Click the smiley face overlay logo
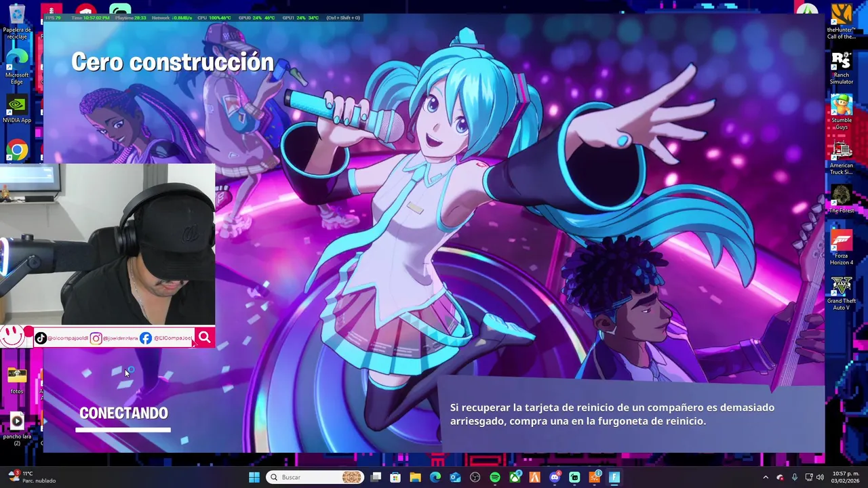 pos(13,335)
